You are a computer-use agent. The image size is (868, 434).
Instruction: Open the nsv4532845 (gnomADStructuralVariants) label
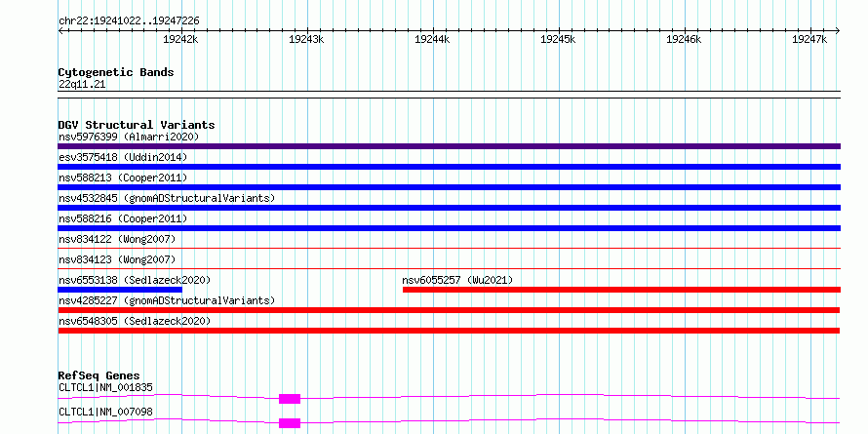tap(167, 198)
